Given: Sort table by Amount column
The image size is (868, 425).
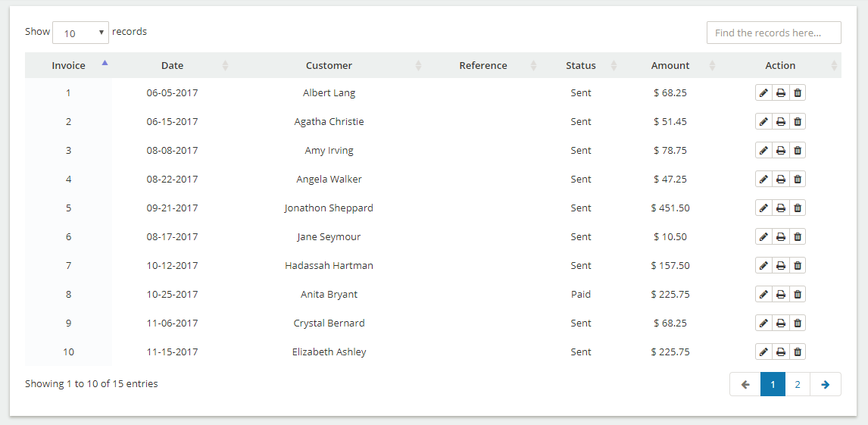Looking at the screenshot, I should pos(670,65).
